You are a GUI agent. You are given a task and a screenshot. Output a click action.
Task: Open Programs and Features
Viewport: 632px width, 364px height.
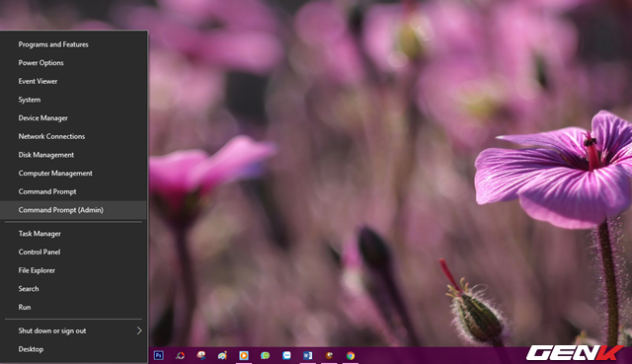[73, 44]
